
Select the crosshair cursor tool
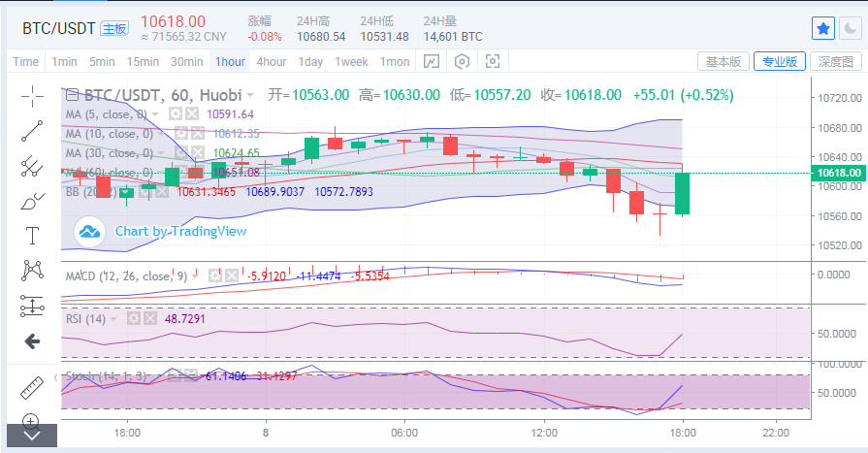[x=33, y=95]
